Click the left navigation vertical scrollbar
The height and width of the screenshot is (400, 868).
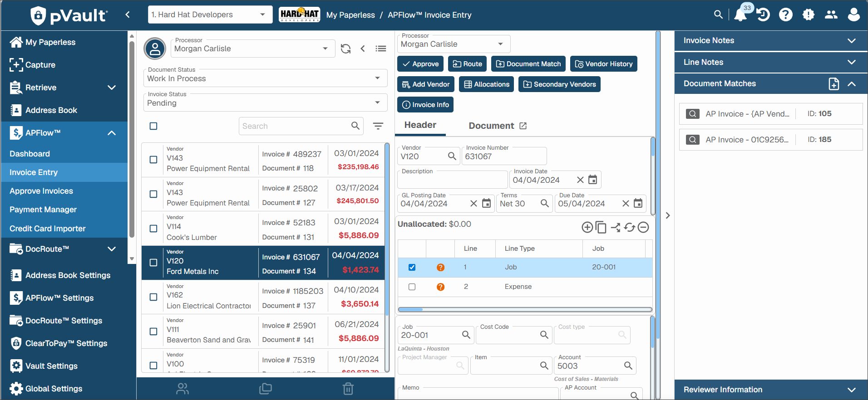click(x=132, y=147)
